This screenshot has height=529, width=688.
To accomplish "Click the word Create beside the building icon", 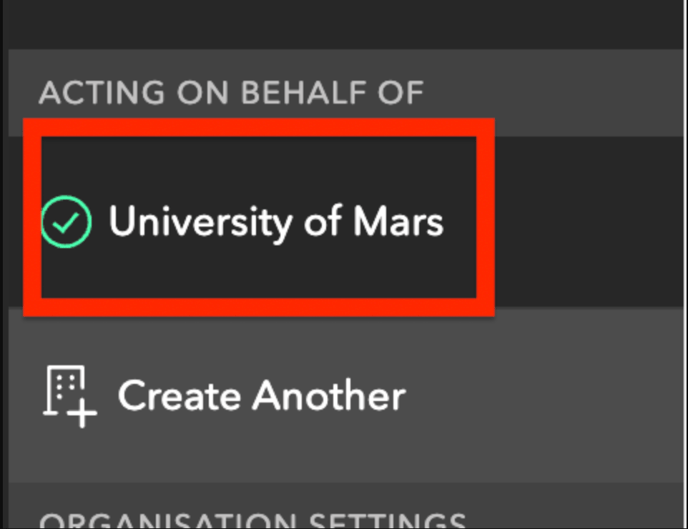I will pyautogui.click(x=179, y=396).
